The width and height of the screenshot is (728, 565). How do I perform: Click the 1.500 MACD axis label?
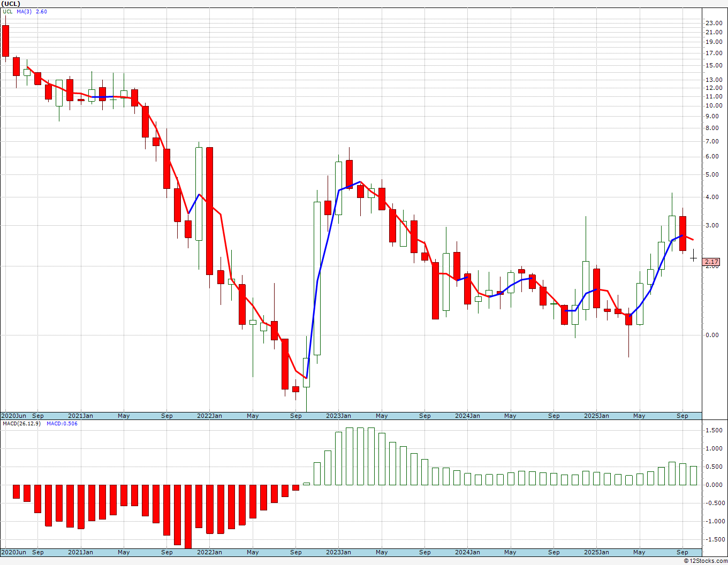(x=714, y=430)
